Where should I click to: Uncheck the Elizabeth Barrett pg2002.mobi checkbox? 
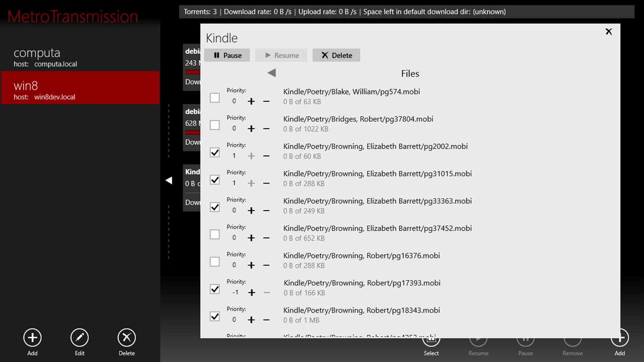click(215, 152)
